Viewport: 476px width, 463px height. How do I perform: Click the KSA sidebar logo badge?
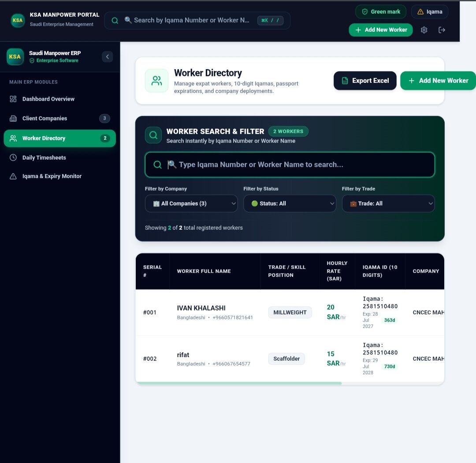tap(15, 56)
